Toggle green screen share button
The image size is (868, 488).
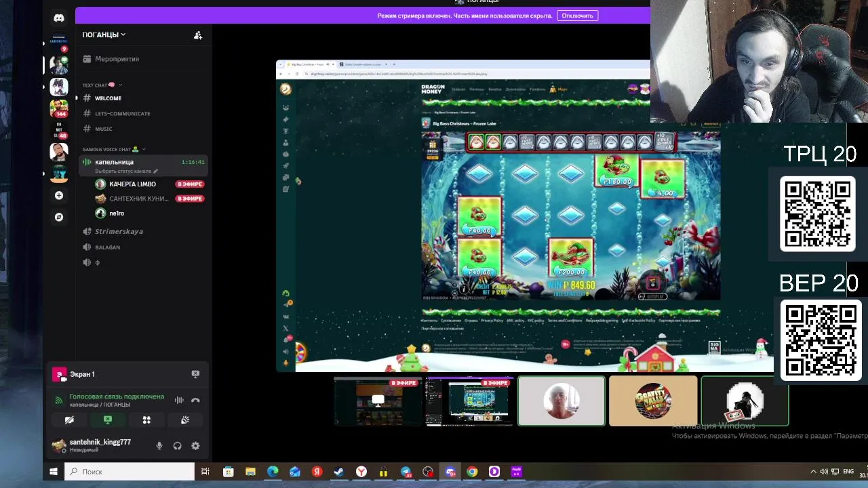[x=107, y=420]
